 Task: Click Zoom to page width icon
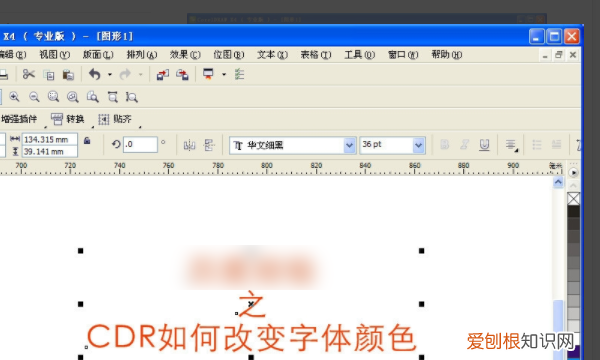[x=112, y=97]
